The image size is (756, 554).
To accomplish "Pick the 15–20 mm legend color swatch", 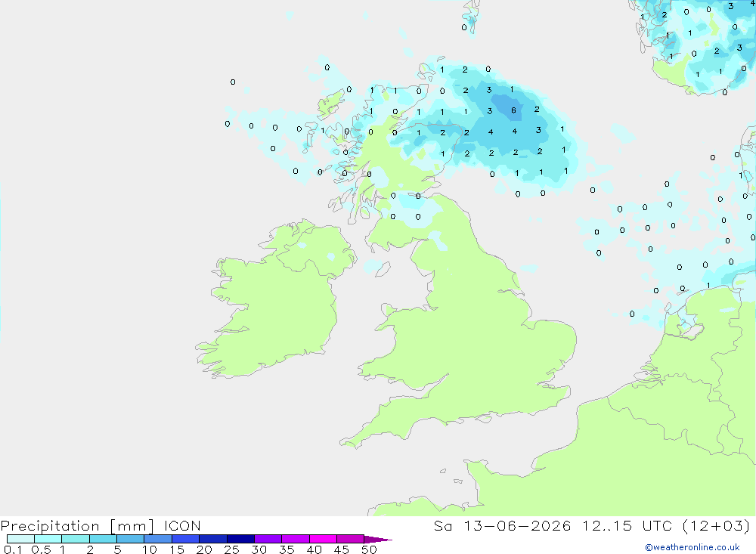I will click(x=186, y=539).
